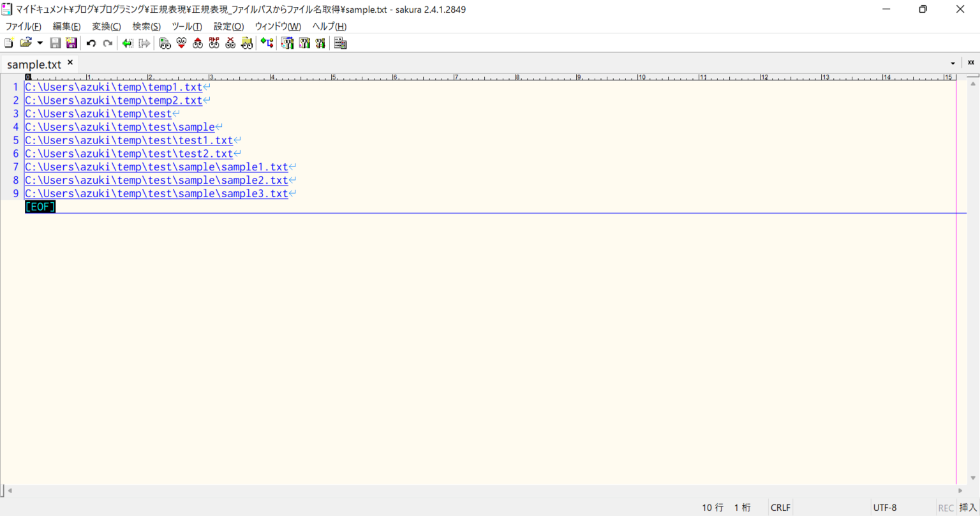Open the Search binoculars icon

(165, 43)
